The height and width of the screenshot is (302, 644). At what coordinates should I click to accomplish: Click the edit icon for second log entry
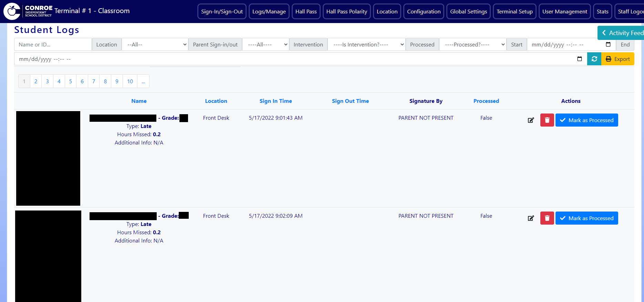pos(531,218)
